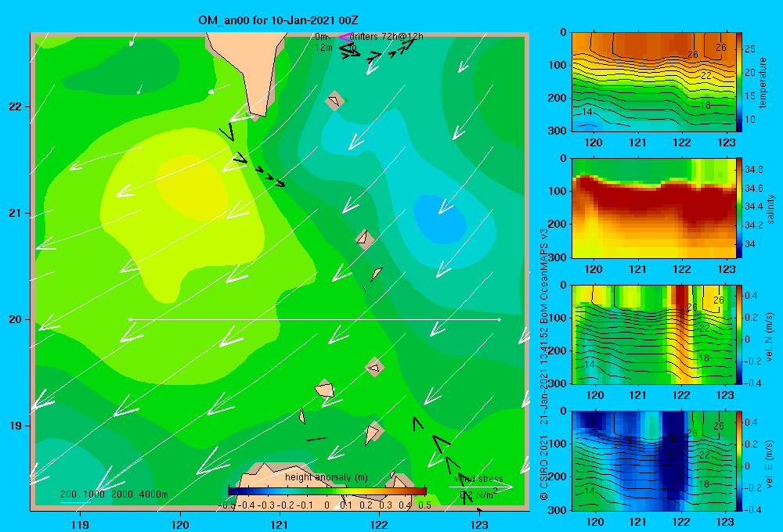The image size is (783, 532).
Task: Click the eastern end of the white transect line
Action: click(x=500, y=319)
